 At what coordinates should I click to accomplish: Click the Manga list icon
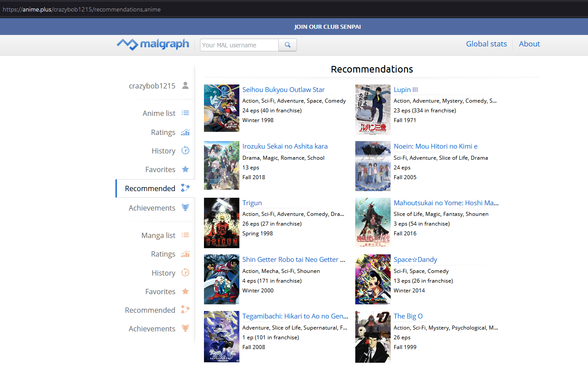[185, 235]
